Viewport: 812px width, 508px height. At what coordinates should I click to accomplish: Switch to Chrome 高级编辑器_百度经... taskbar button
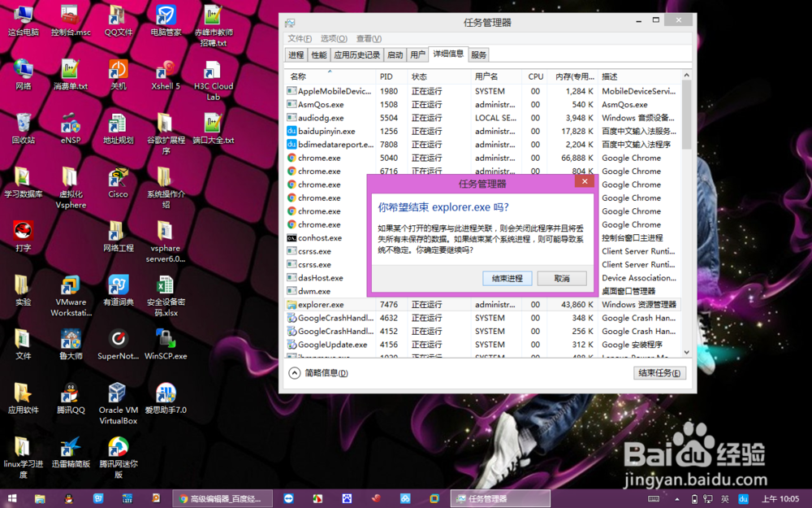tap(222, 499)
